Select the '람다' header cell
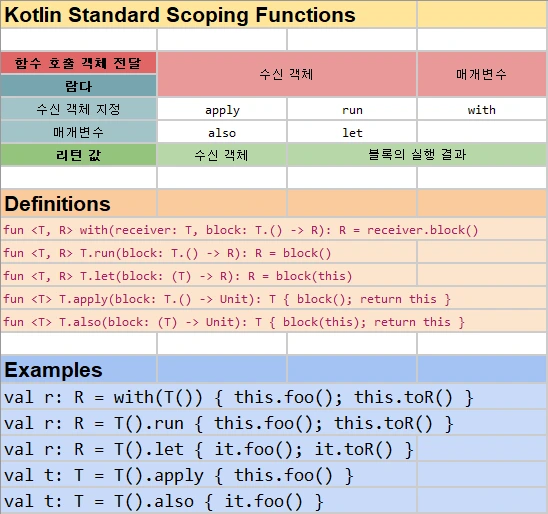This screenshot has height=514, width=548. tap(79, 86)
